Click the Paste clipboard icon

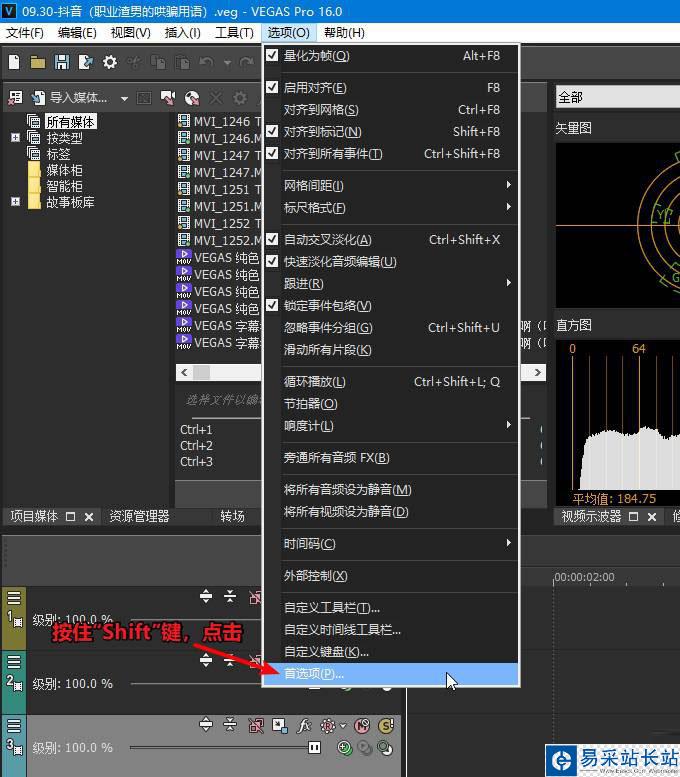coord(182,62)
